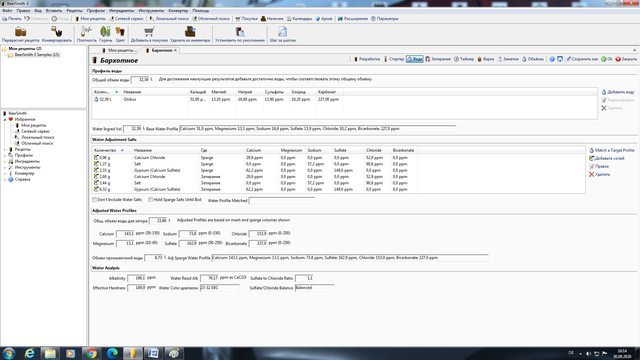
Task: Click Правка for water salts
Action: 599,167
